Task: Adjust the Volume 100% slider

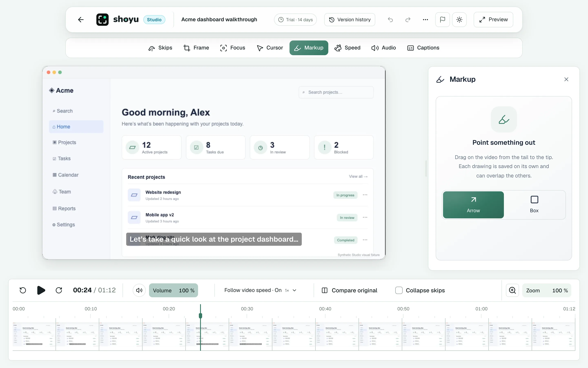Action: (174, 290)
